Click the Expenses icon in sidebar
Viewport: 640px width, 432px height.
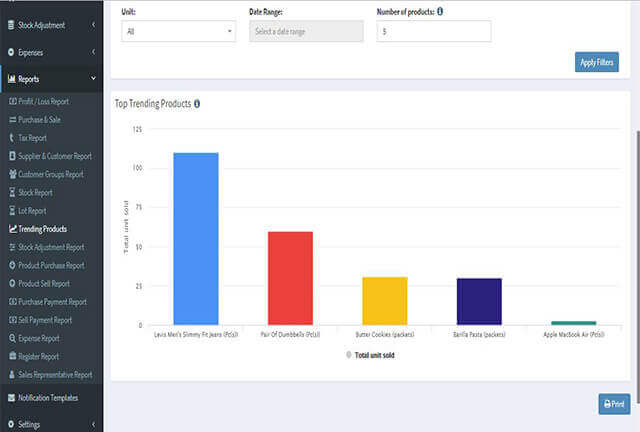pos(11,51)
